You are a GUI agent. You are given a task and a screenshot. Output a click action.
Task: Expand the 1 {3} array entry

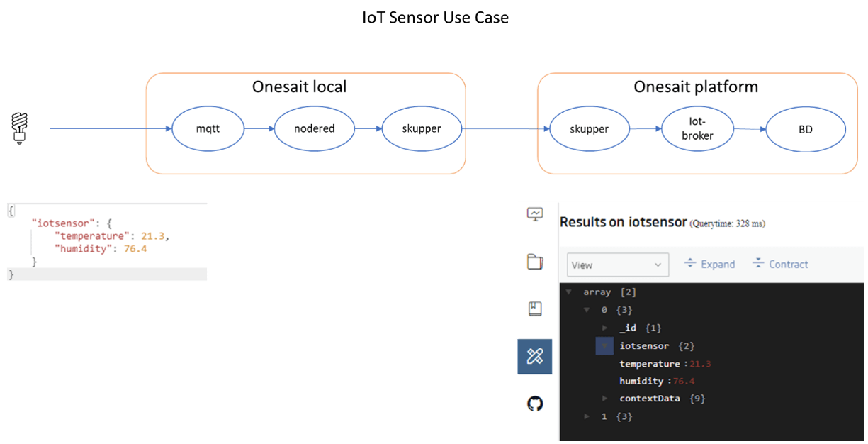(587, 416)
